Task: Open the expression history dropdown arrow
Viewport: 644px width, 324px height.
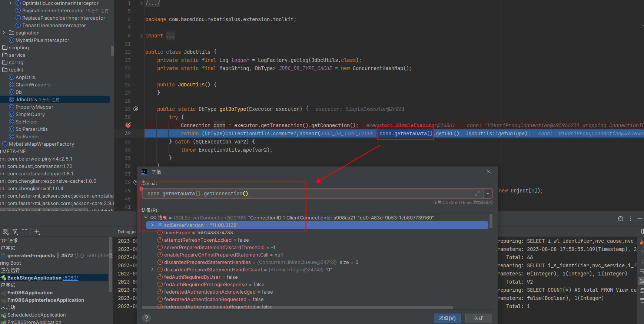Action: click(x=488, y=194)
